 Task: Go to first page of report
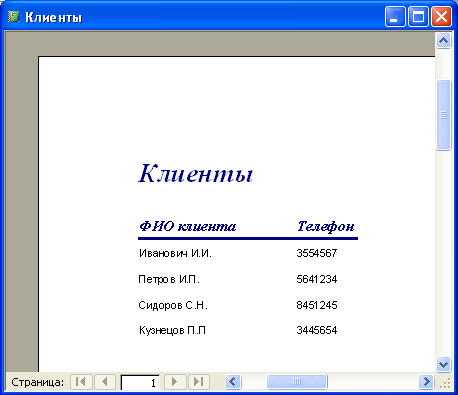tap(81, 382)
